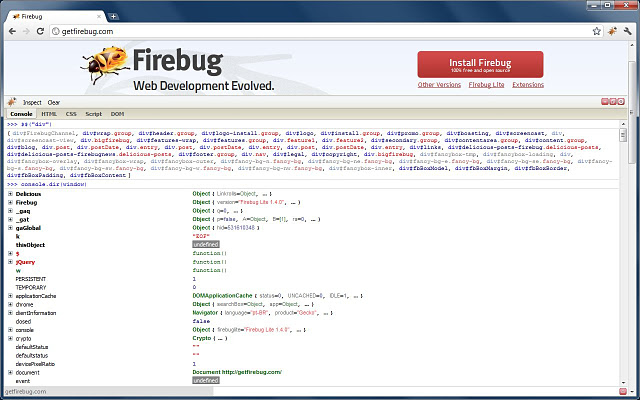The height and width of the screenshot is (400, 640).
Task: Open the Extensions link
Action: [x=528, y=84]
